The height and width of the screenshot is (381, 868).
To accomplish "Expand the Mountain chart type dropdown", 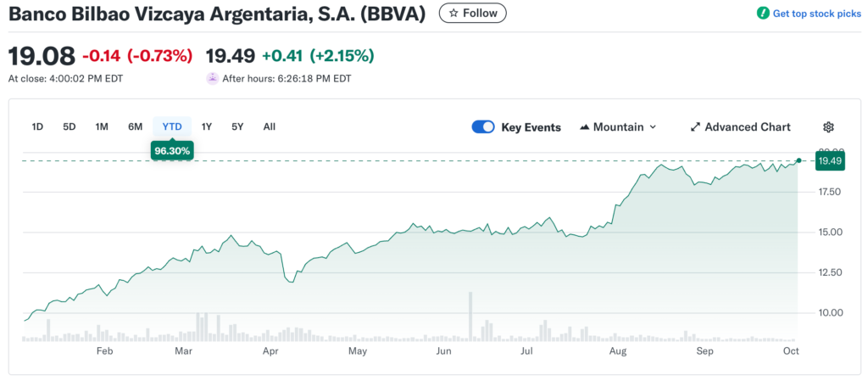I will (652, 127).
